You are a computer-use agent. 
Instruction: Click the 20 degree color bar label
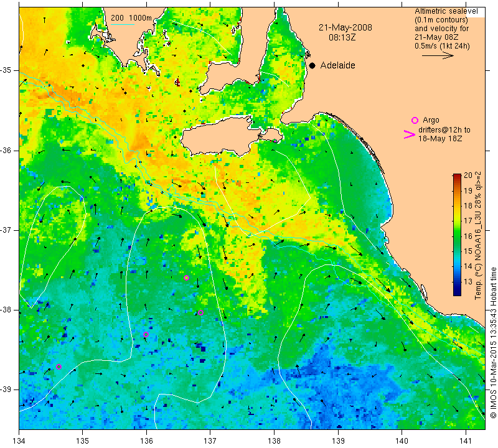[x=468, y=175]
